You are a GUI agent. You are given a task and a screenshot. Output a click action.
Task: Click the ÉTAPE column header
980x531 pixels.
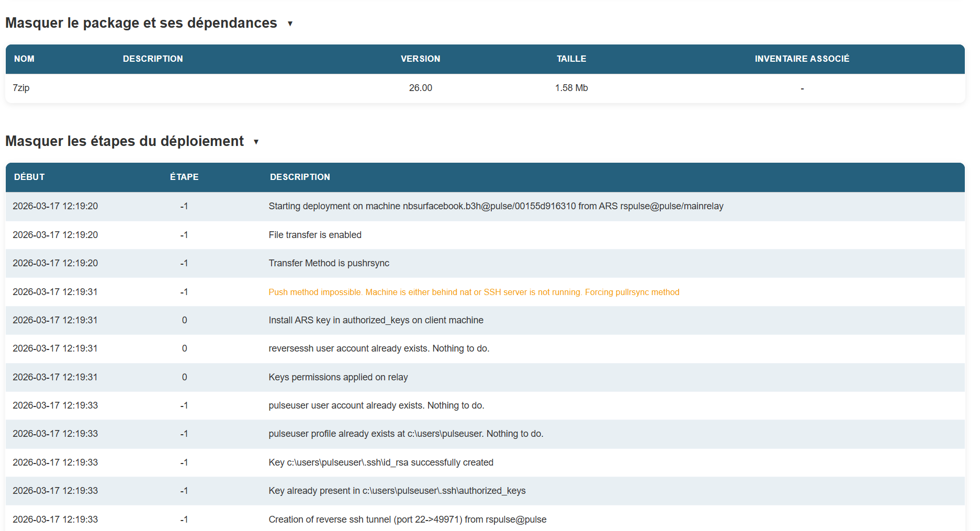[x=184, y=177]
